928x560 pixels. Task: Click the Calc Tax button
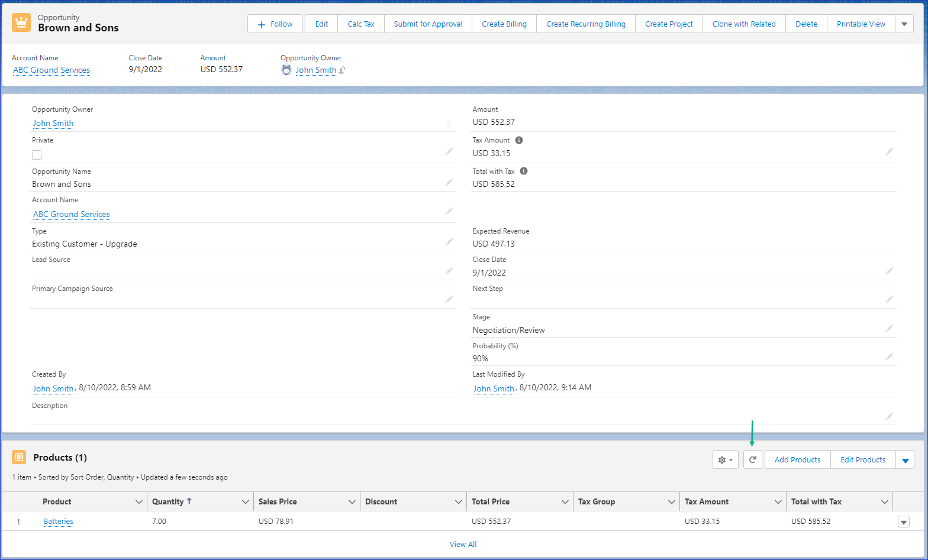(360, 24)
